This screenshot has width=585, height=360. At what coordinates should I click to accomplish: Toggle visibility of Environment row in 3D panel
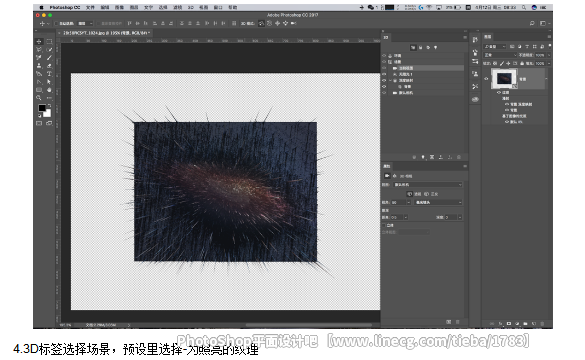tap(384, 56)
